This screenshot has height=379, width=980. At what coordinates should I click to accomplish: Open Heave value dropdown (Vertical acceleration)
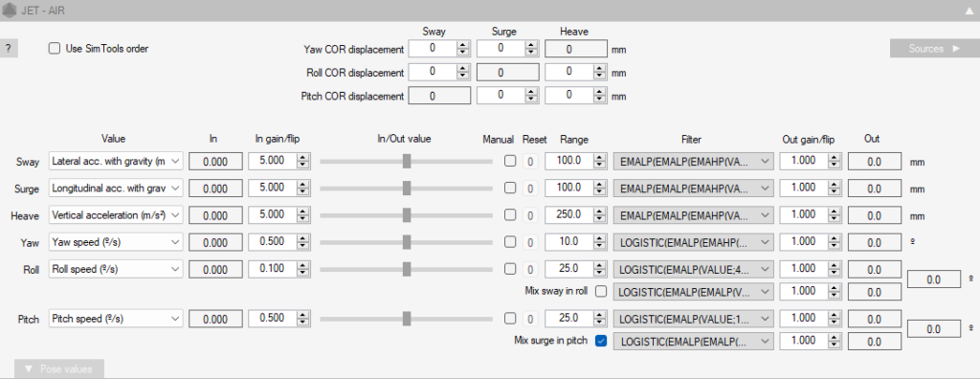coord(116,215)
